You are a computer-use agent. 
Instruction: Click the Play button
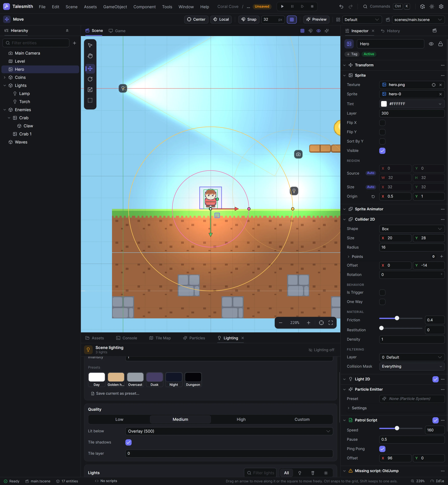(x=282, y=7)
